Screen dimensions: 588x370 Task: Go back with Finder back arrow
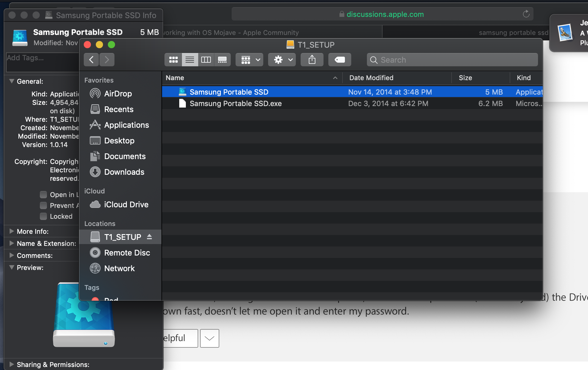point(91,60)
